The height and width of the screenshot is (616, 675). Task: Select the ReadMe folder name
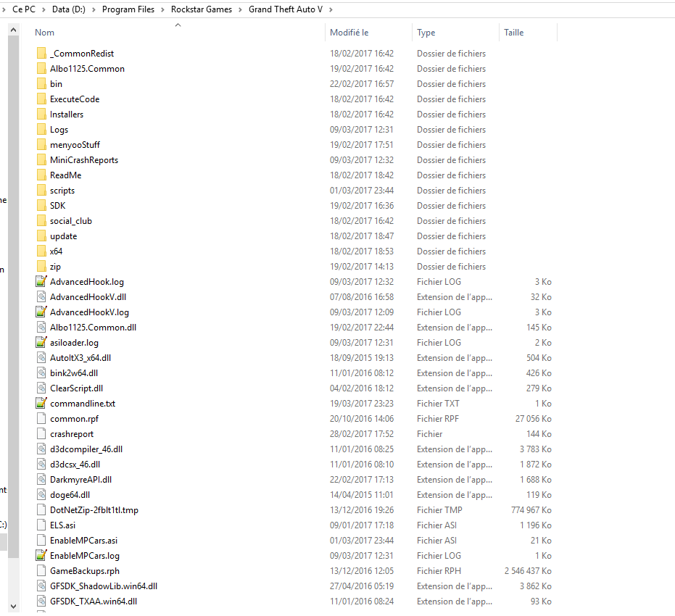point(65,175)
